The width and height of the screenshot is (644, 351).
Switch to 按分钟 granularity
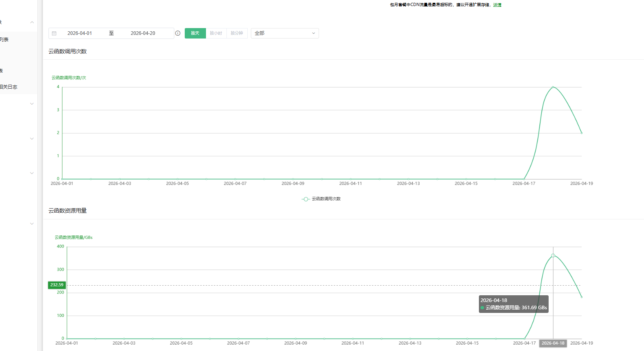237,33
